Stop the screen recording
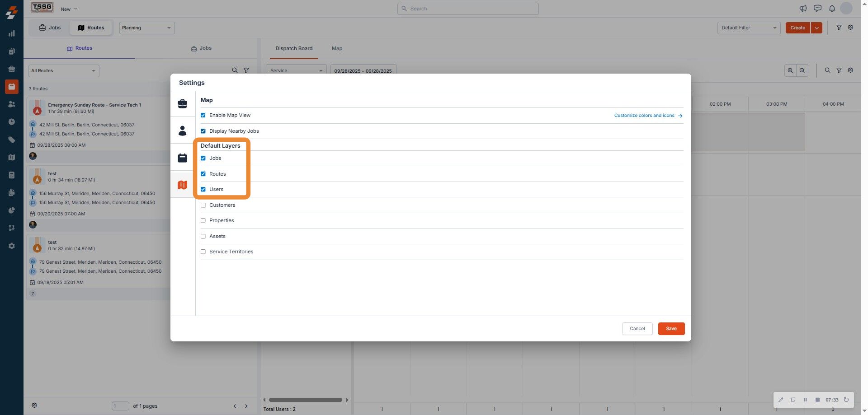 (817, 400)
